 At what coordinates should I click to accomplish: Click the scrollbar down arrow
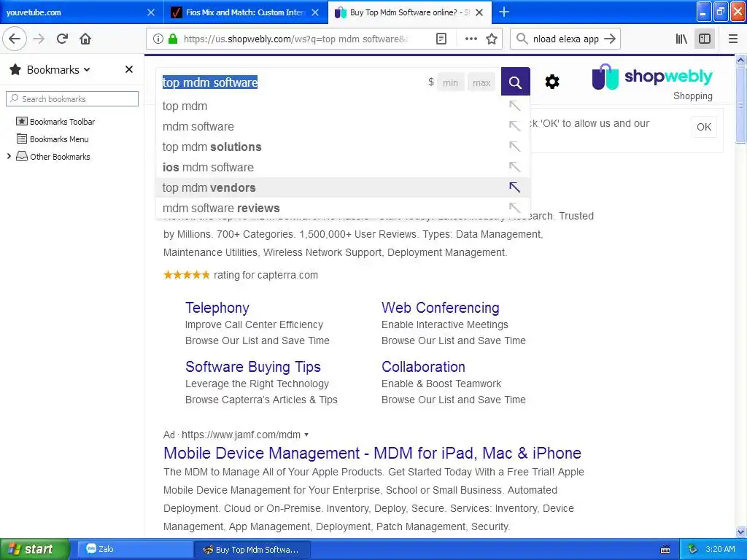point(740,532)
